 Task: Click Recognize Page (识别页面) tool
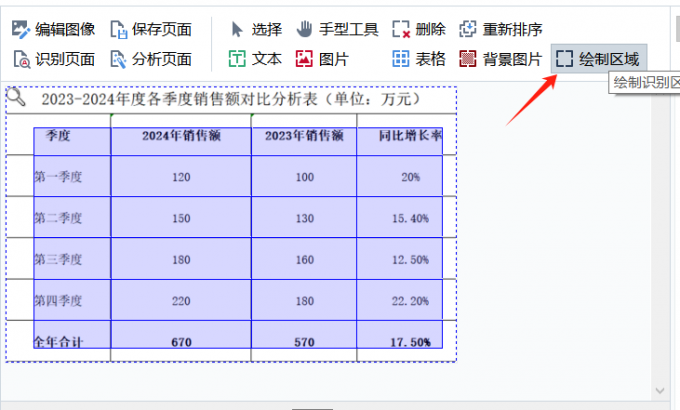tap(53, 59)
